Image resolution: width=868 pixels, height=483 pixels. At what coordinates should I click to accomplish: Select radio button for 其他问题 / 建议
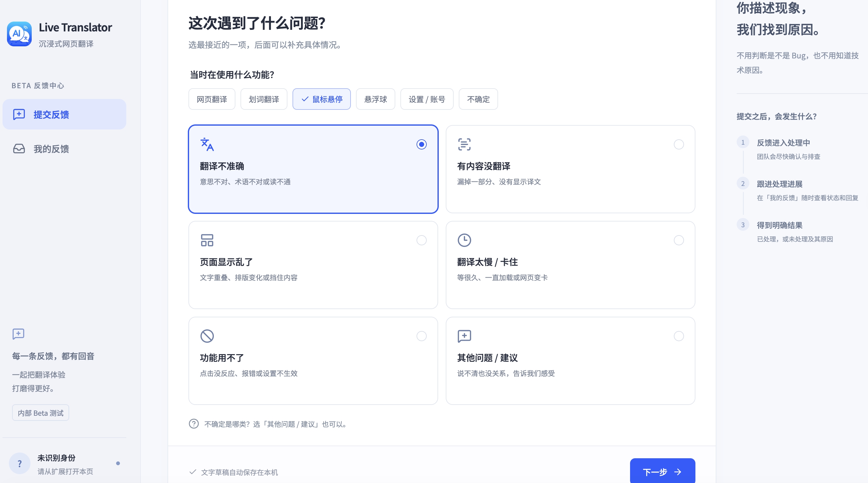tap(679, 336)
